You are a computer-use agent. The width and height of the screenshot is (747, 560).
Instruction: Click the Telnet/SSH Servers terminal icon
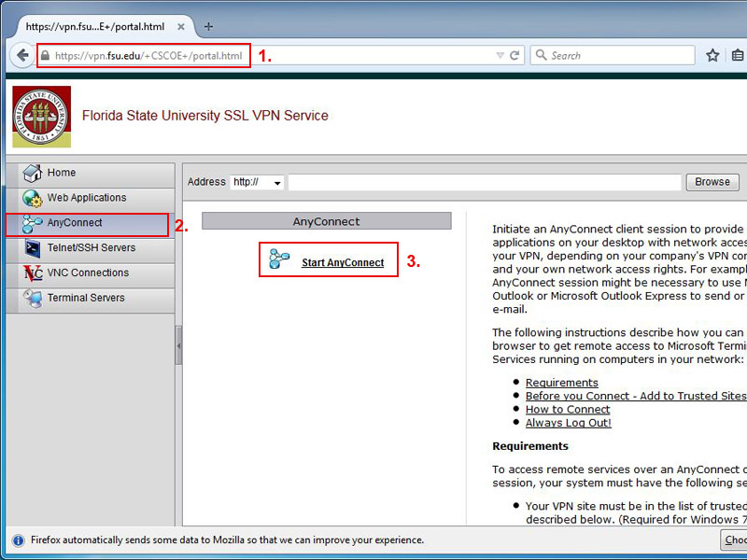[x=33, y=248]
